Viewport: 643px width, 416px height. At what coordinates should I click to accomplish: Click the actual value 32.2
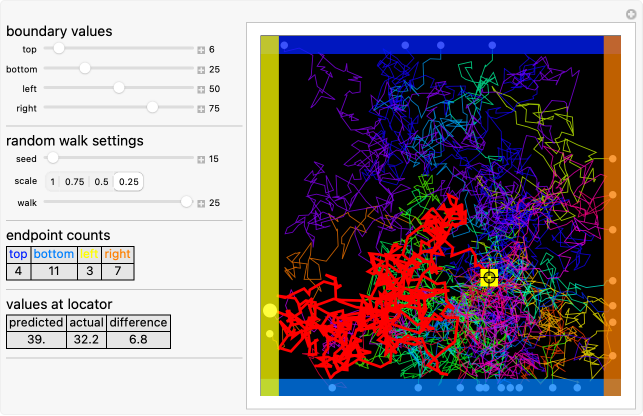click(87, 340)
